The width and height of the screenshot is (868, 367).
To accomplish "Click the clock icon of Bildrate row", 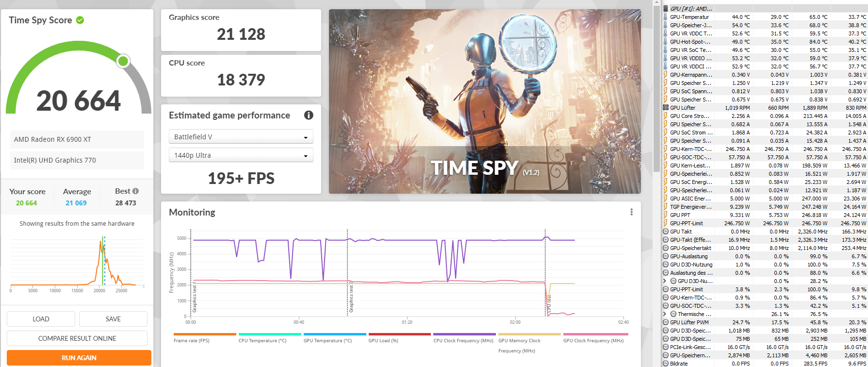I will (666, 364).
